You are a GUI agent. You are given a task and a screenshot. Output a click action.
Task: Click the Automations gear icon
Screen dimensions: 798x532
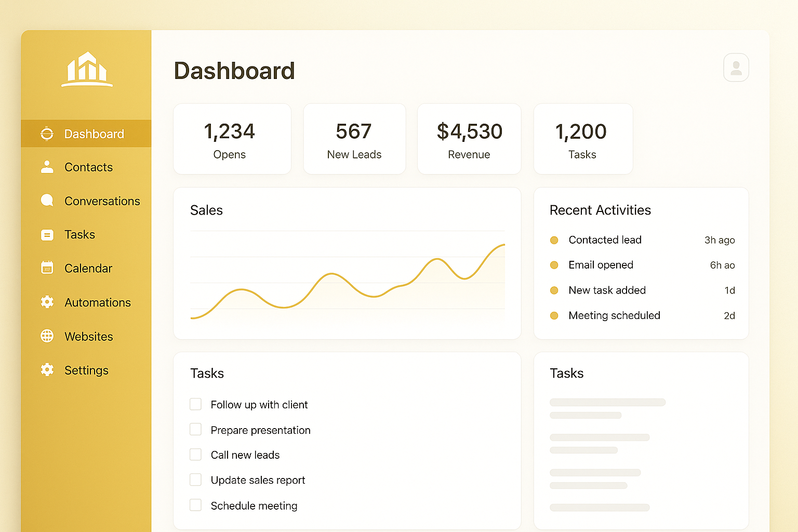(x=47, y=302)
